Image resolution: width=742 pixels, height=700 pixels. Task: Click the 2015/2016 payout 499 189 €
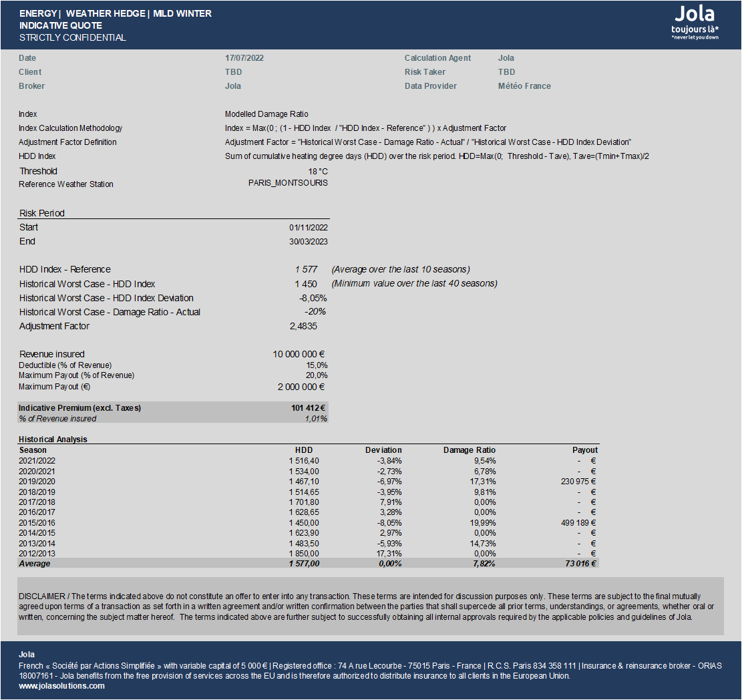pyautogui.click(x=578, y=523)
